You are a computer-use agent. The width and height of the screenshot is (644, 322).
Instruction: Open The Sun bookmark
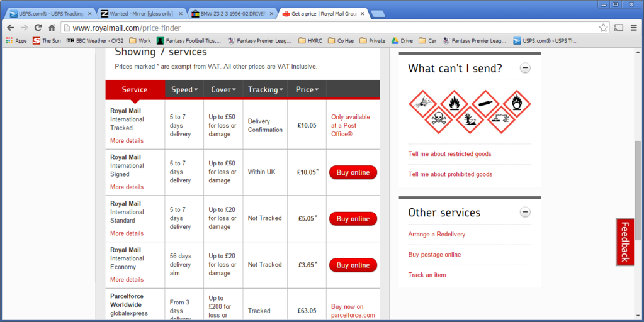pyautogui.click(x=47, y=41)
